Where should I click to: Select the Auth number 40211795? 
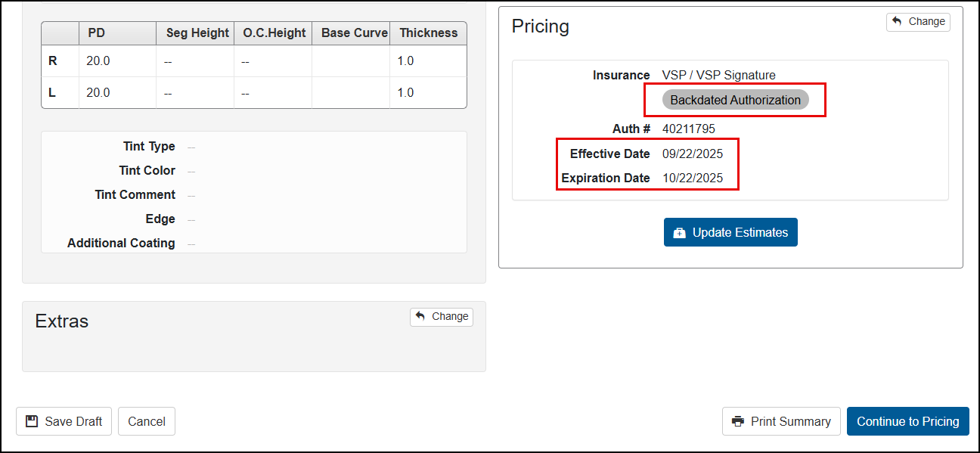click(688, 129)
